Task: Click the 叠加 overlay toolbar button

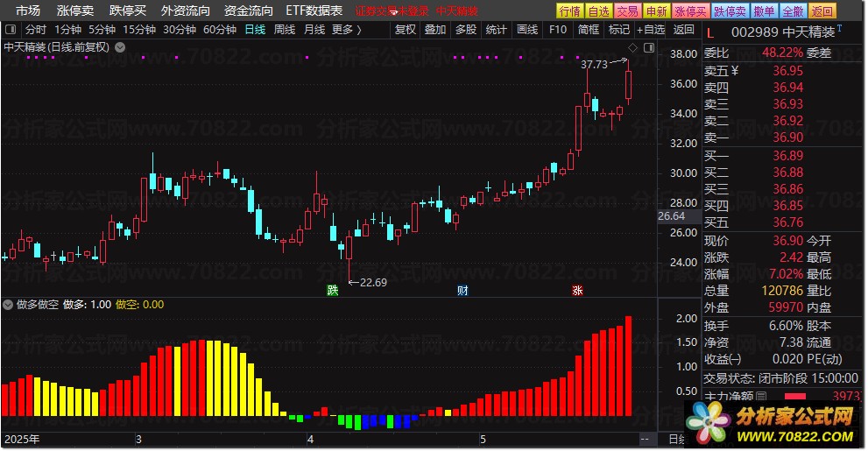Action: click(x=435, y=29)
